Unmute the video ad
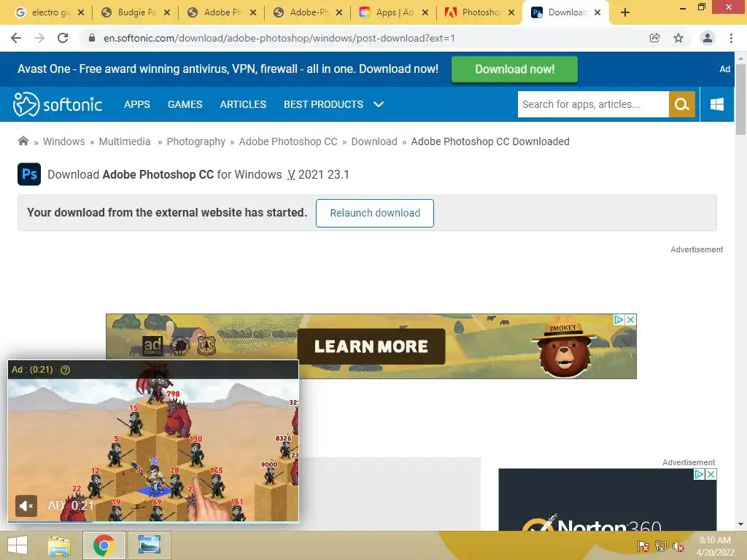Viewport: 747px width, 560px height. [x=26, y=506]
